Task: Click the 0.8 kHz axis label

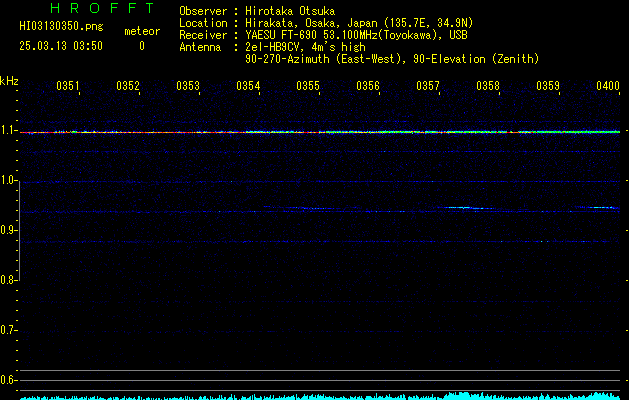Action: pos(8,280)
